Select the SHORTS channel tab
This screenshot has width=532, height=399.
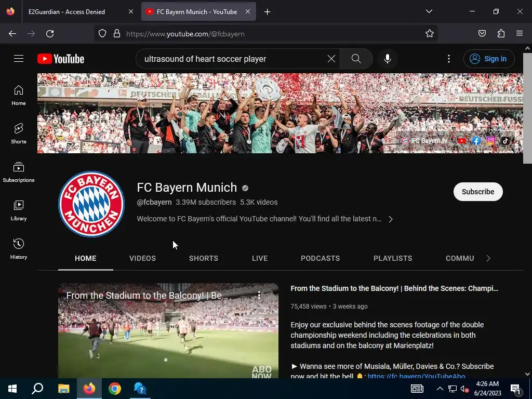204,258
